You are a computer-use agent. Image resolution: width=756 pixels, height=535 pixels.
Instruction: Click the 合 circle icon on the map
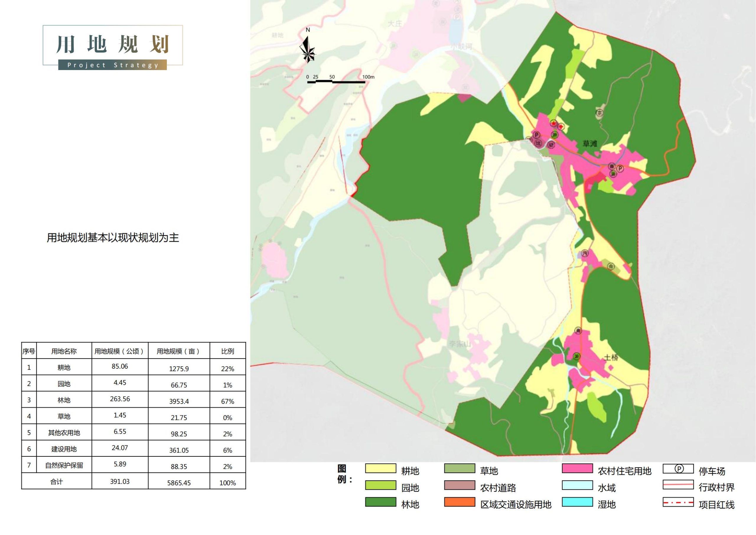pos(611,266)
